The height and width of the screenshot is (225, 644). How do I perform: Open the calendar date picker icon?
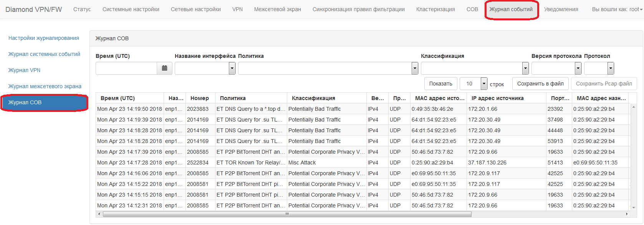pos(164,68)
